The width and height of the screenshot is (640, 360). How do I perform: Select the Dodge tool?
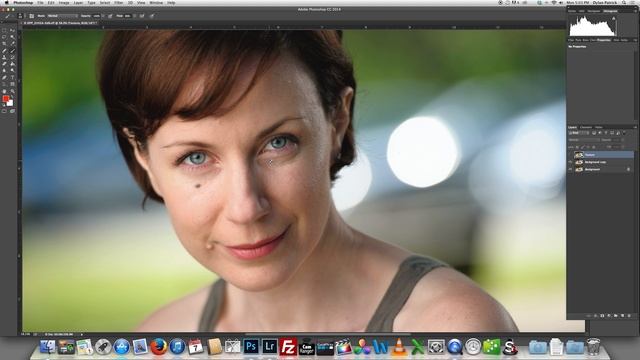tap(12, 70)
